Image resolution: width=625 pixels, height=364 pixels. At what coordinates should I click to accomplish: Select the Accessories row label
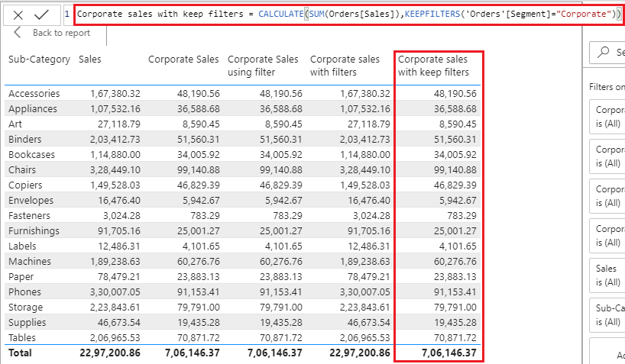pyautogui.click(x=34, y=93)
